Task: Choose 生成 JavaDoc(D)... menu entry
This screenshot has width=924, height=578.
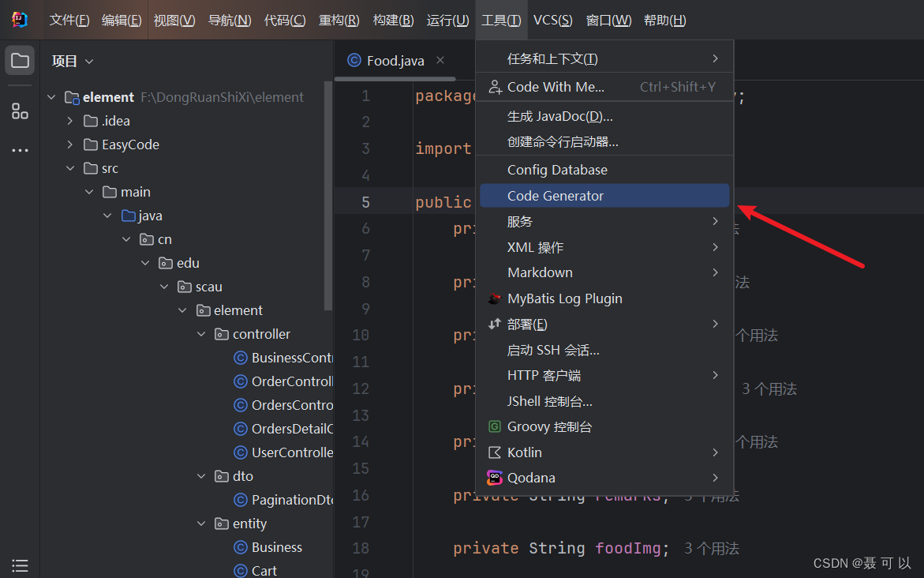Action: click(x=604, y=116)
